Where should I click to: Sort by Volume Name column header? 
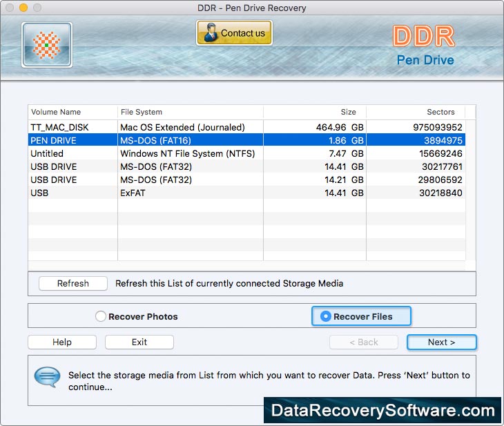tap(72, 112)
